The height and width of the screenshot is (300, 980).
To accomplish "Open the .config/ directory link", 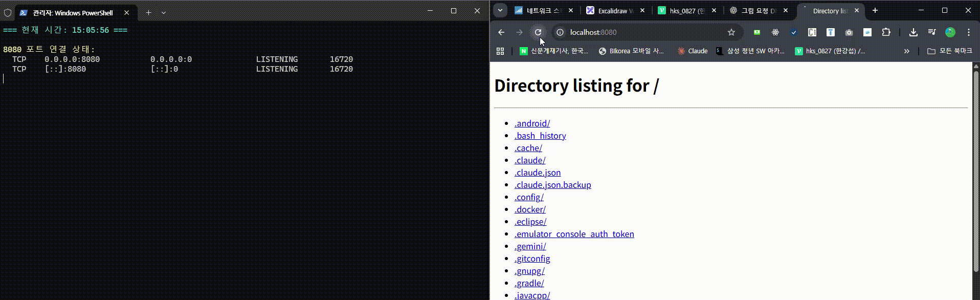I will pyautogui.click(x=529, y=197).
